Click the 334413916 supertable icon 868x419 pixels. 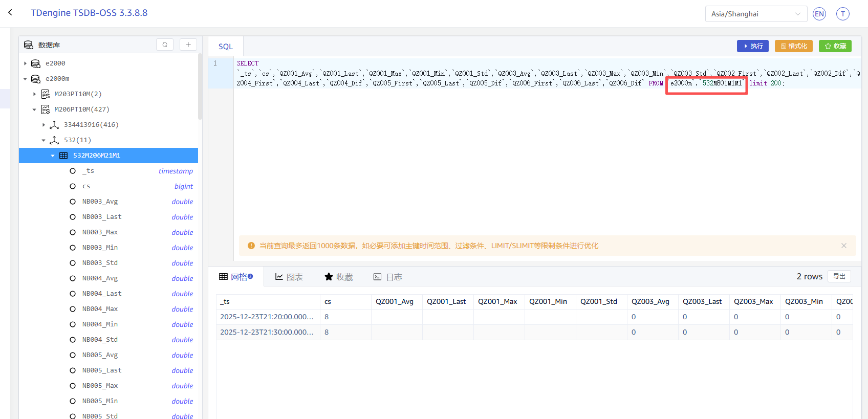point(54,125)
